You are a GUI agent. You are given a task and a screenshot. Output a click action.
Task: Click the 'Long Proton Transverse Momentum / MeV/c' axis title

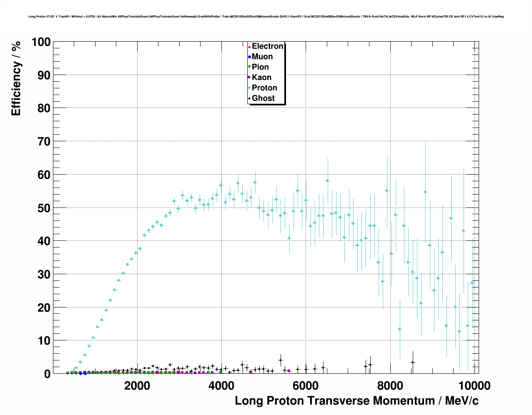point(356,401)
